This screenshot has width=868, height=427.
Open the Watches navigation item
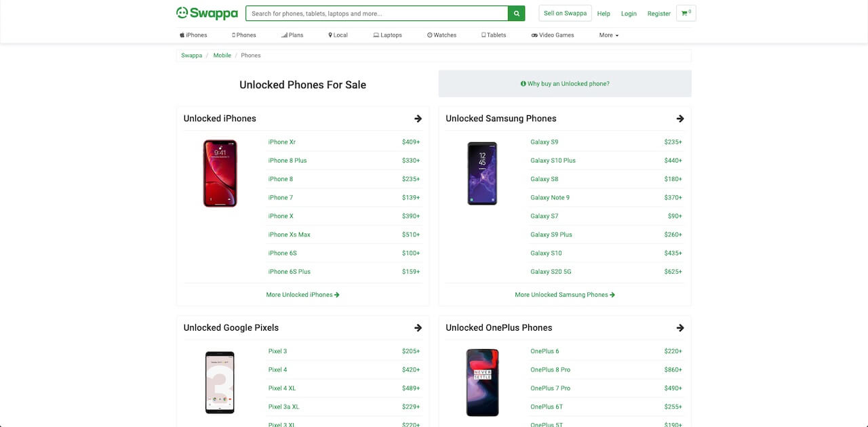click(x=441, y=35)
